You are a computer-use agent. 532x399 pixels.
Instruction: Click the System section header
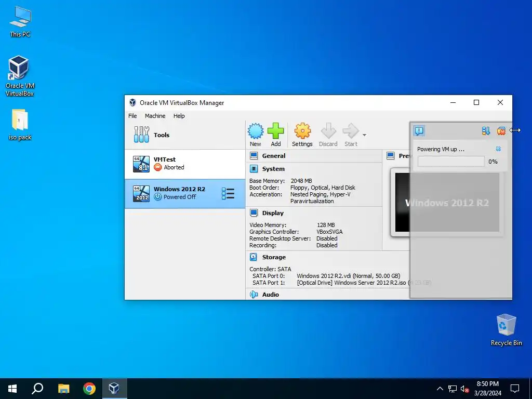[x=273, y=169]
